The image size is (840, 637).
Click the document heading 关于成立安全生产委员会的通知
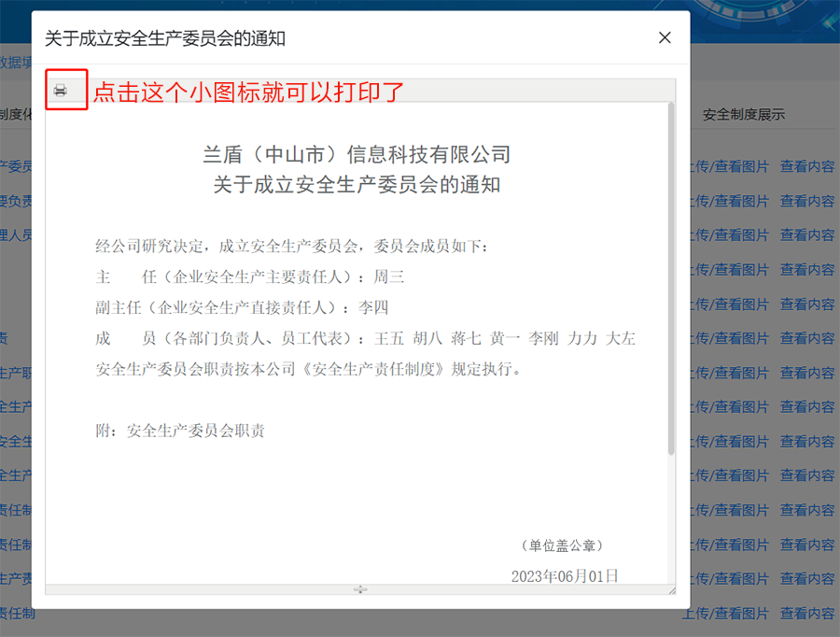click(357, 185)
